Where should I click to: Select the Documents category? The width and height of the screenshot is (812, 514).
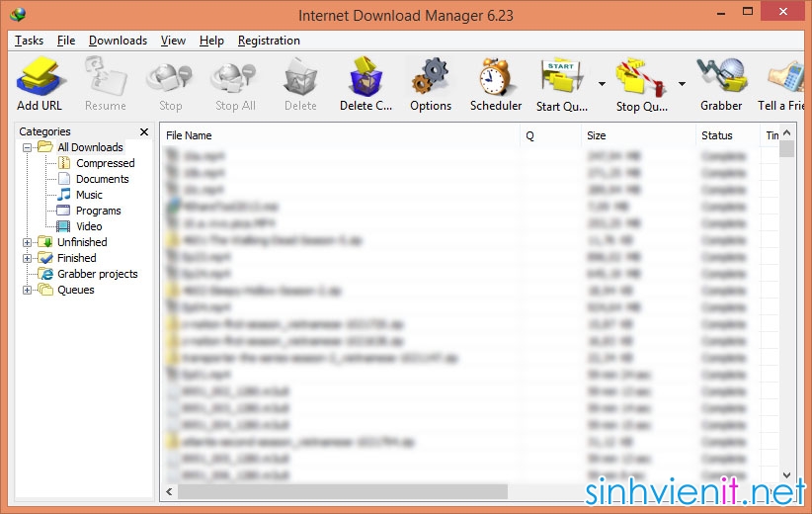(x=102, y=179)
